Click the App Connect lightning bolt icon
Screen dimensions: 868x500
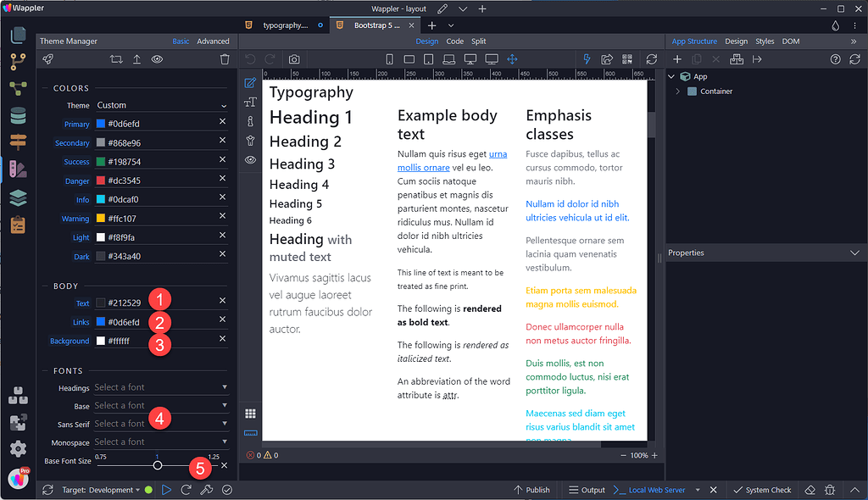586,58
